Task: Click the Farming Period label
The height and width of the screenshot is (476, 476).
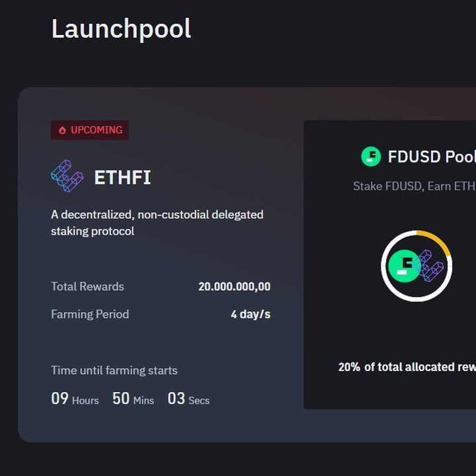Action: tap(90, 314)
